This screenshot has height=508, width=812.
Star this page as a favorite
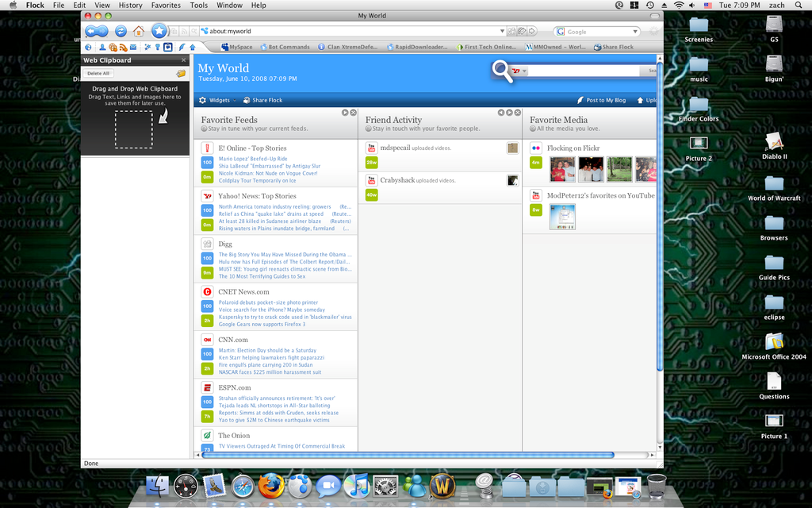tap(159, 31)
